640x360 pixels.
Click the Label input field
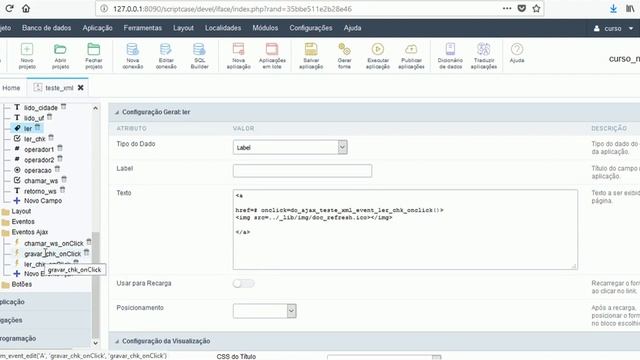point(302,171)
